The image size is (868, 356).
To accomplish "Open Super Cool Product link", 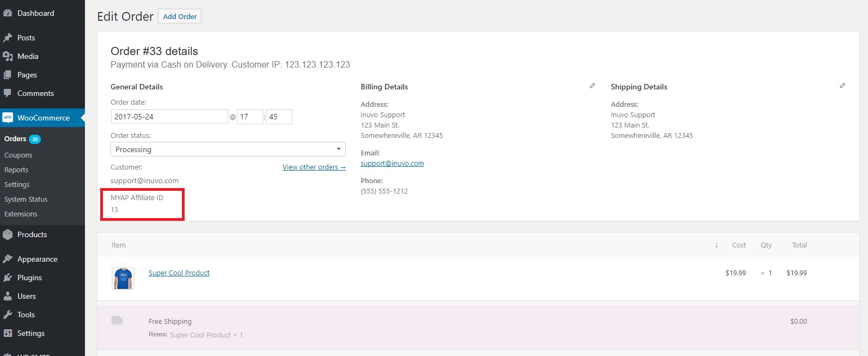I will [179, 273].
